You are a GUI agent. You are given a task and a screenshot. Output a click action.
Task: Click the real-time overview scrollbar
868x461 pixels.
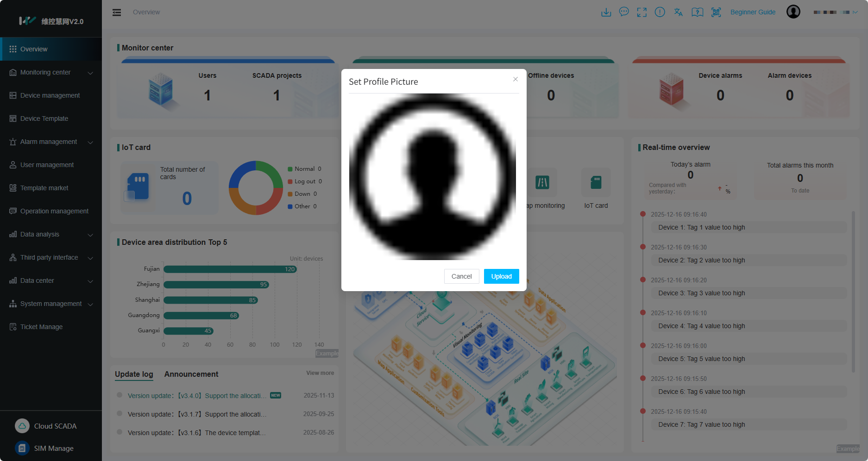[853, 292]
